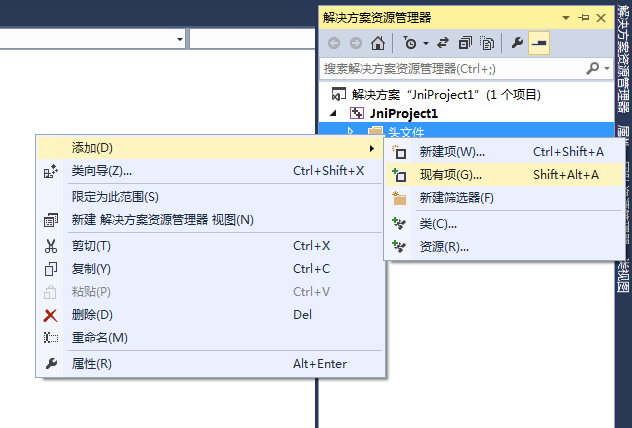Choose 类向导(Z)... from the context menu
Screen dimensions: 632x428
tap(210, 171)
